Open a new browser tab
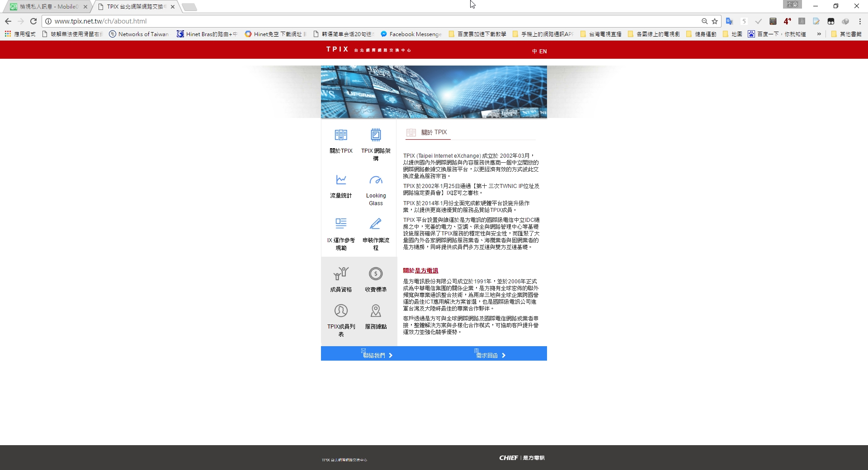868x470 pixels. [189, 7]
